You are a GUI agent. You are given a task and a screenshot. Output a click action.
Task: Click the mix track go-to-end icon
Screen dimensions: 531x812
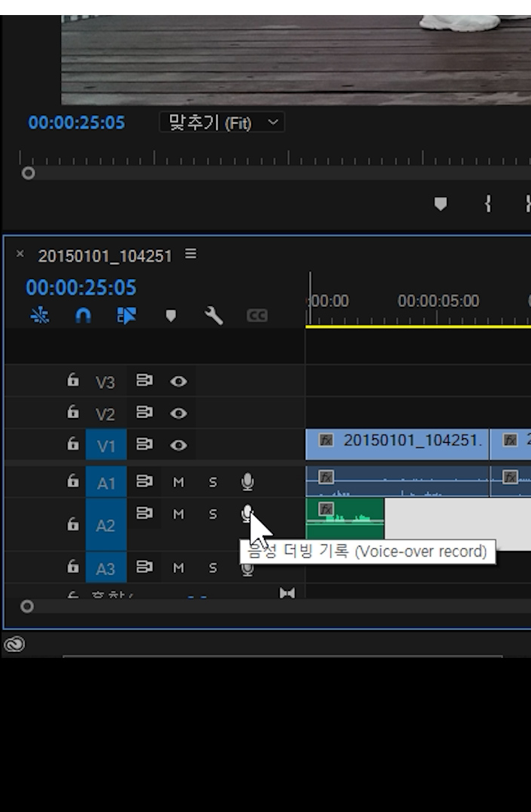coord(287,592)
